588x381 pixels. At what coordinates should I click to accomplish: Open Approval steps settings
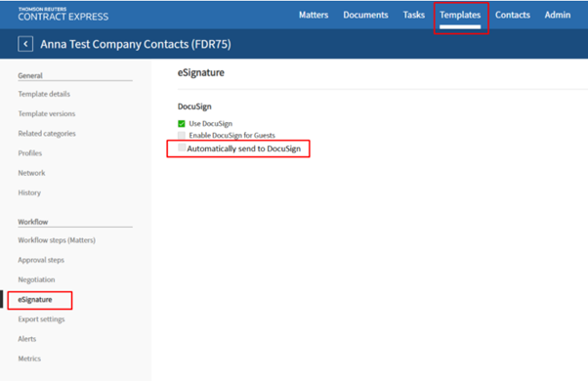(41, 260)
